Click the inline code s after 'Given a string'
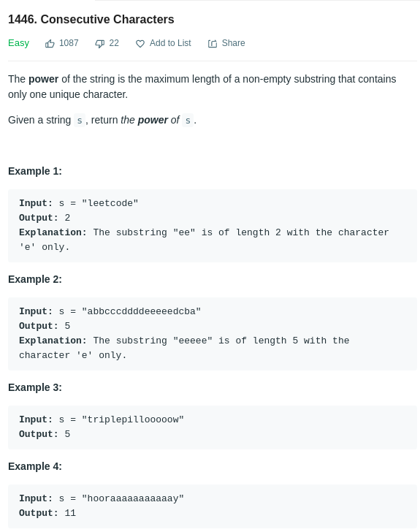This screenshot has width=420, height=532. (x=80, y=121)
